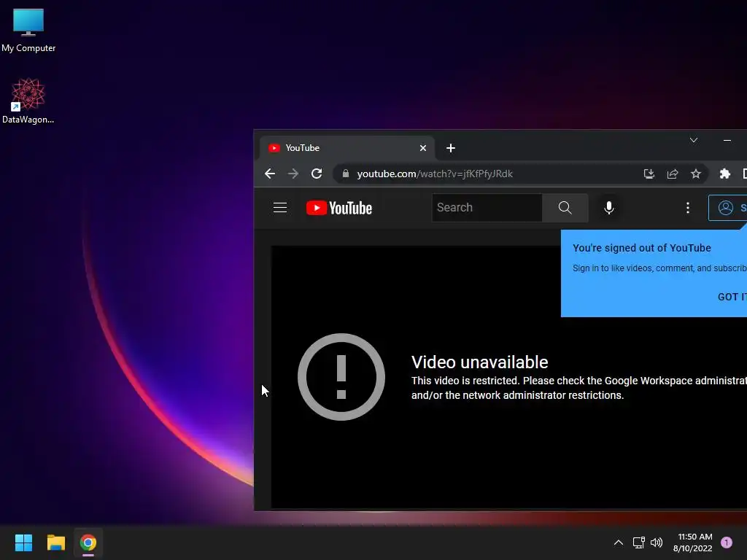View site information lock icon

point(345,174)
